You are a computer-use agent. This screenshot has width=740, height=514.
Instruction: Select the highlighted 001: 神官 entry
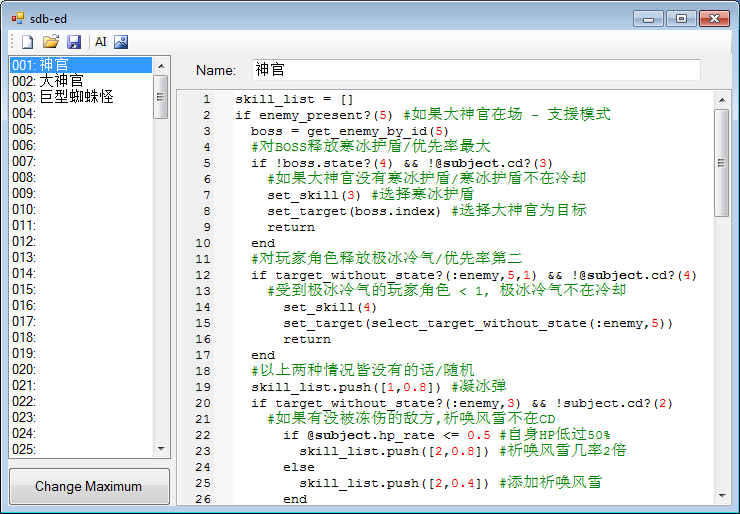(x=81, y=65)
